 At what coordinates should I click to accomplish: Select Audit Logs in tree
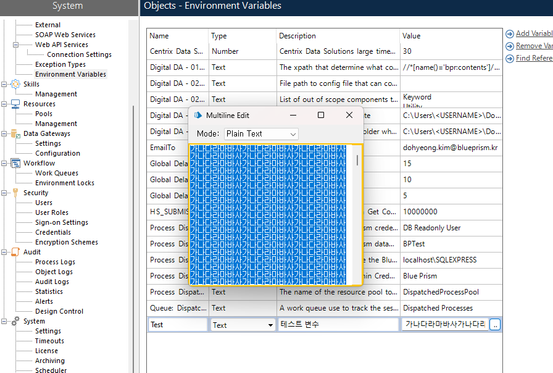52,282
